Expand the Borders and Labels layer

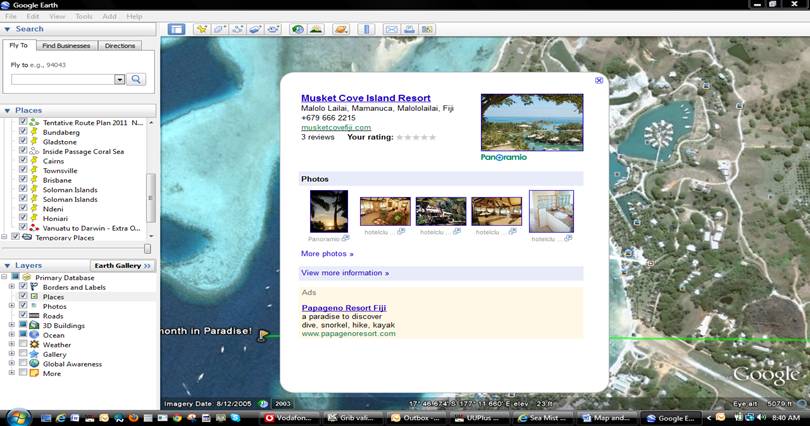(x=12, y=287)
